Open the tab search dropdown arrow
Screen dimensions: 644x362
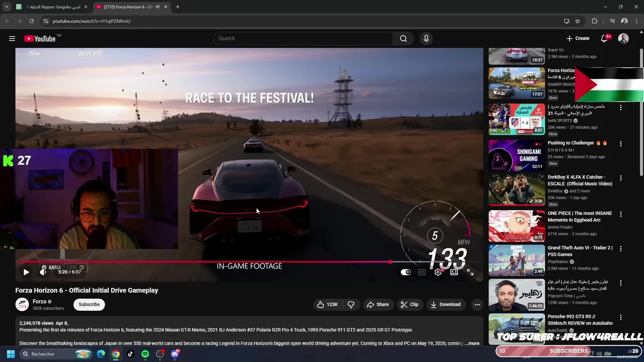click(x=6, y=7)
